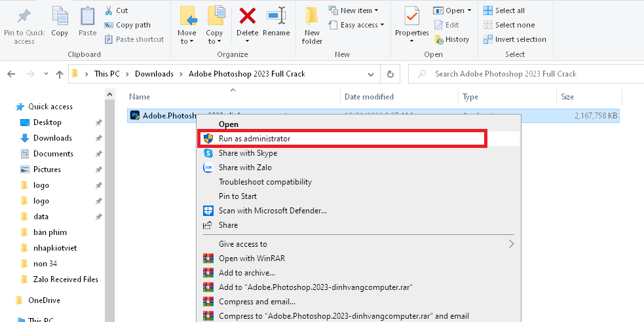
Task: Click Select none
Action: (x=509, y=25)
